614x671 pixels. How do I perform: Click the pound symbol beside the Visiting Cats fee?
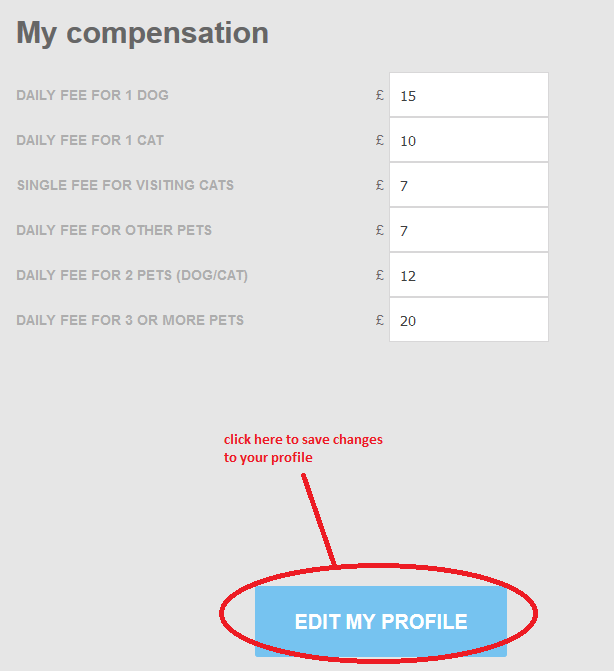tap(380, 186)
